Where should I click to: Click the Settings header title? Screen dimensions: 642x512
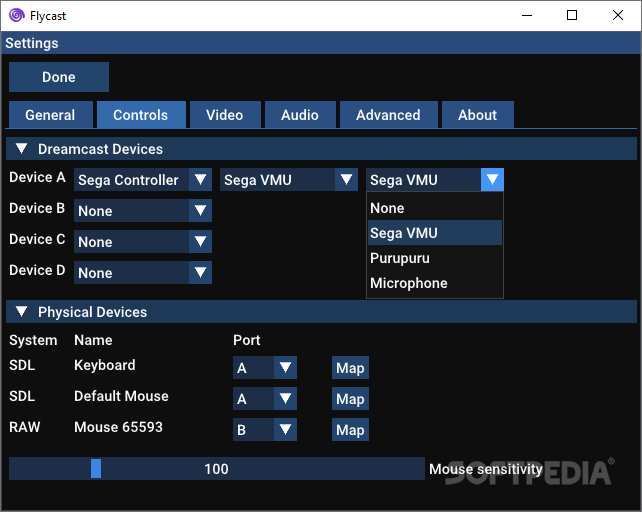[x=32, y=43]
